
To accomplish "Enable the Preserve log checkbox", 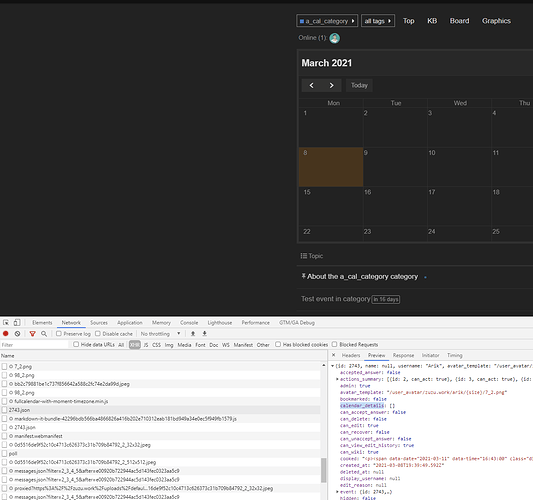I will (59, 333).
